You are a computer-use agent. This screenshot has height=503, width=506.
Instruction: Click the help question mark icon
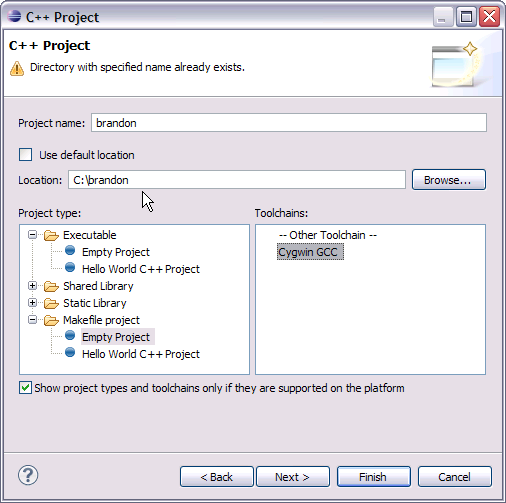[28, 475]
